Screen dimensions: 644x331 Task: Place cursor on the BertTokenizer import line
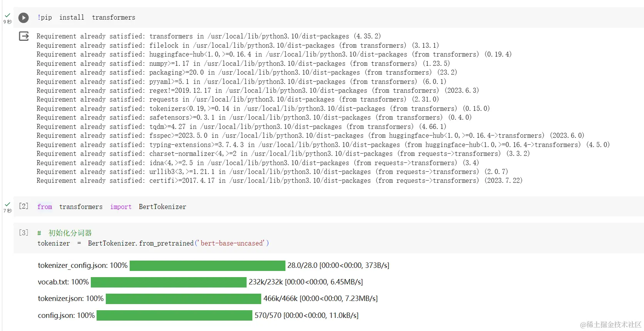point(112,207)
